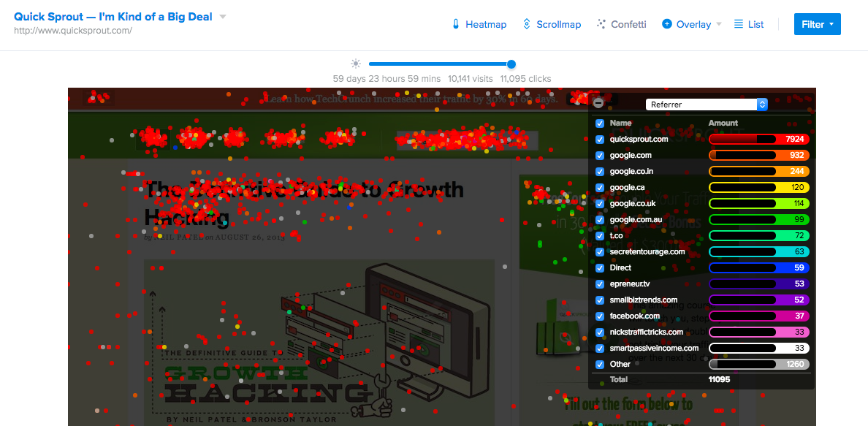The height and width of the screenshot is (426, 868).
Task: Click the Heatmap thermometer icon
Action: click(456, 24)
